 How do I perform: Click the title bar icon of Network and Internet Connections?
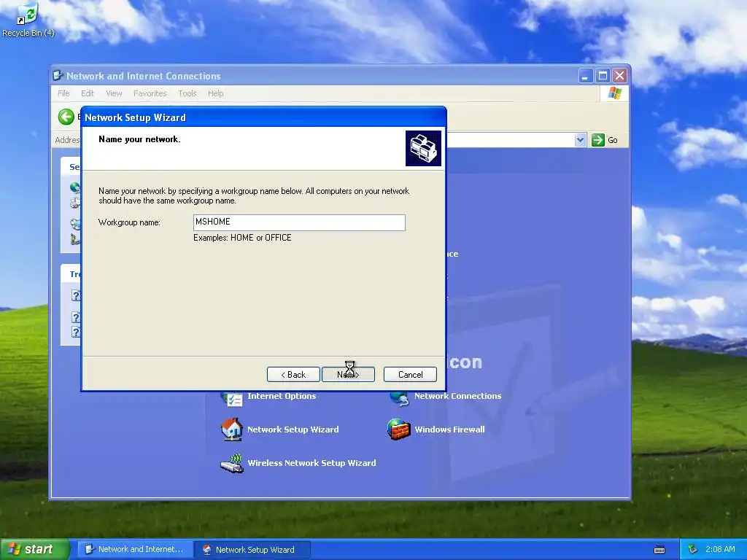58,76
